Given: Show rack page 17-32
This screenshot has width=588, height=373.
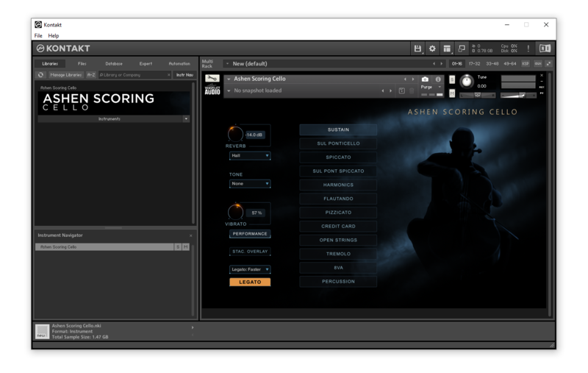Looking at the screenshot, I should [474, 64].
